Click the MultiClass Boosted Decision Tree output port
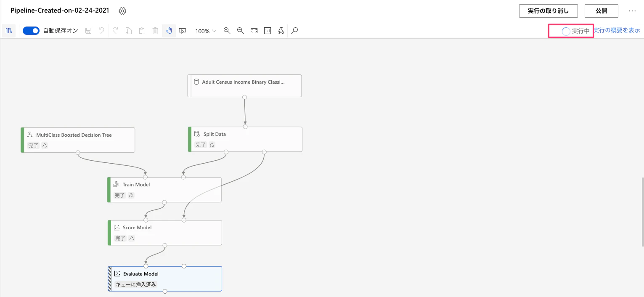The image size is (644, 297). 78,153
